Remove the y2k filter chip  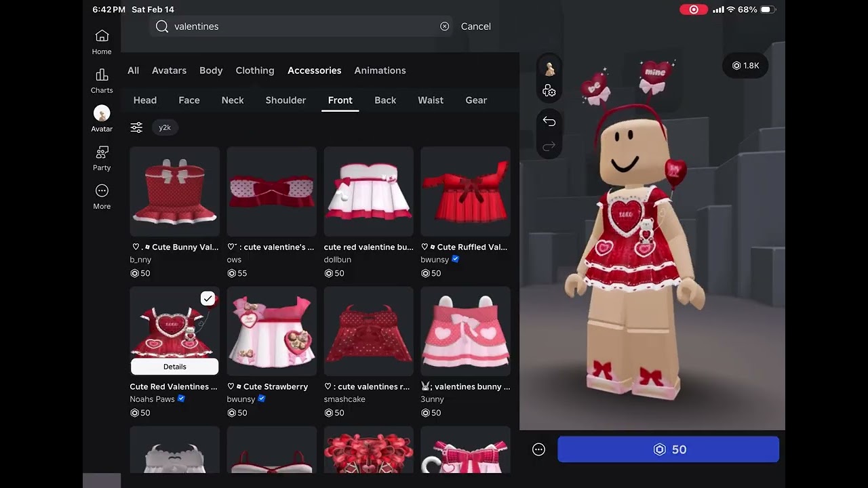[x=165, y=127]
